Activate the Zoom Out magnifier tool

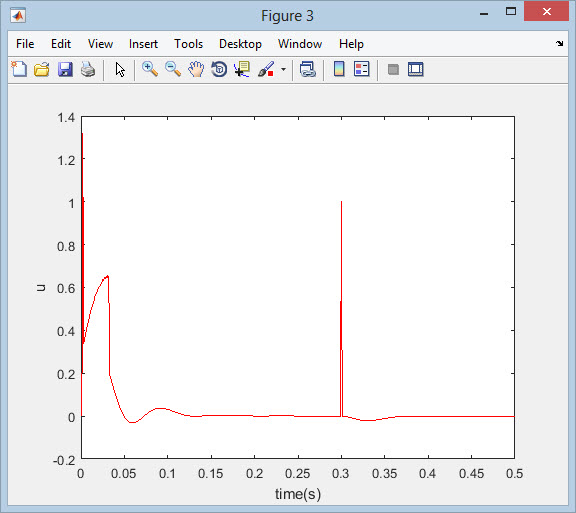173,69
